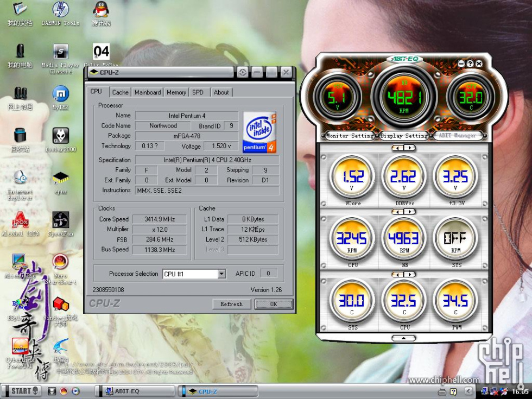Viewport: 532px width, 399px height.
Task: Click the SYS fan gauge showing OFF
Action: (x=455, y=238)
